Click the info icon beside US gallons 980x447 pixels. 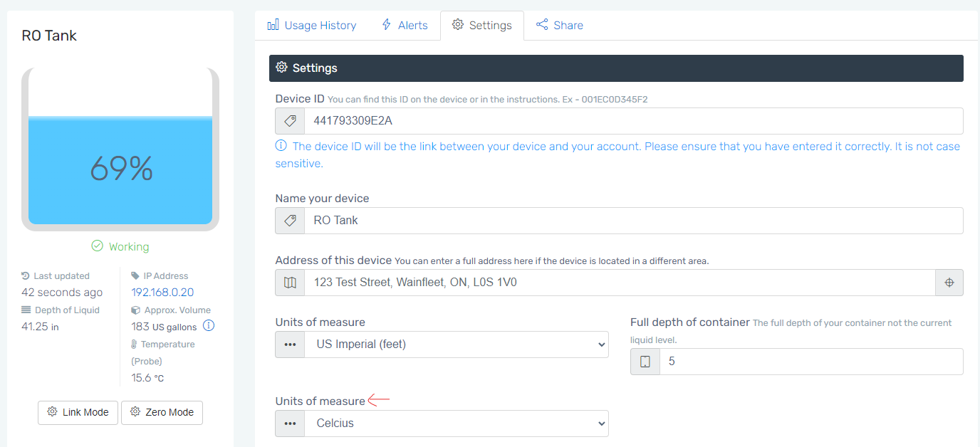(209, 326)
